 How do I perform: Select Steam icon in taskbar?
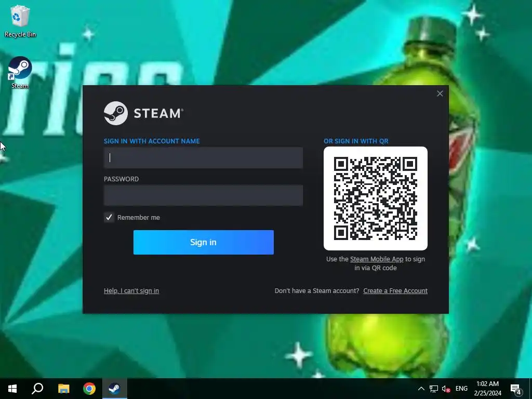115,389
